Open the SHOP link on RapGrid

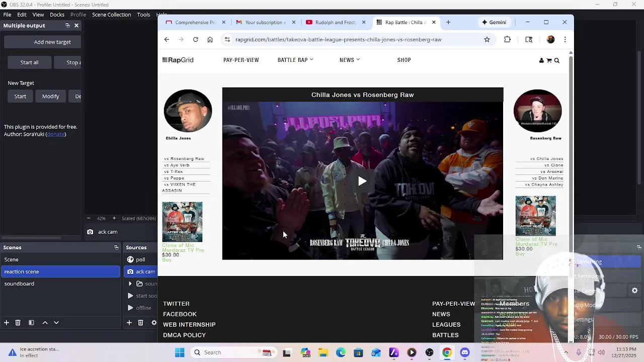pos(404,60)
